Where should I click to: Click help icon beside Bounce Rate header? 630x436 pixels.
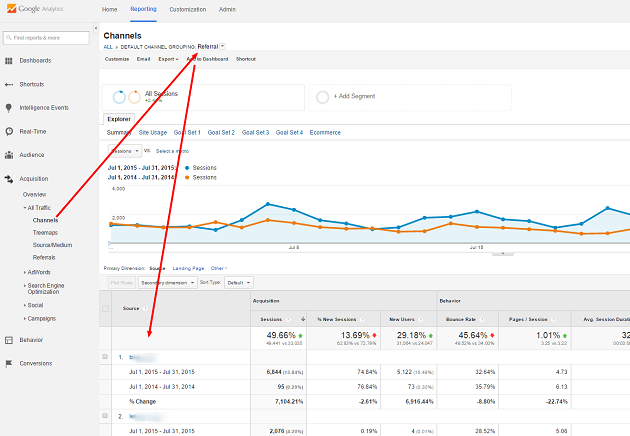[x=481, y=319]
